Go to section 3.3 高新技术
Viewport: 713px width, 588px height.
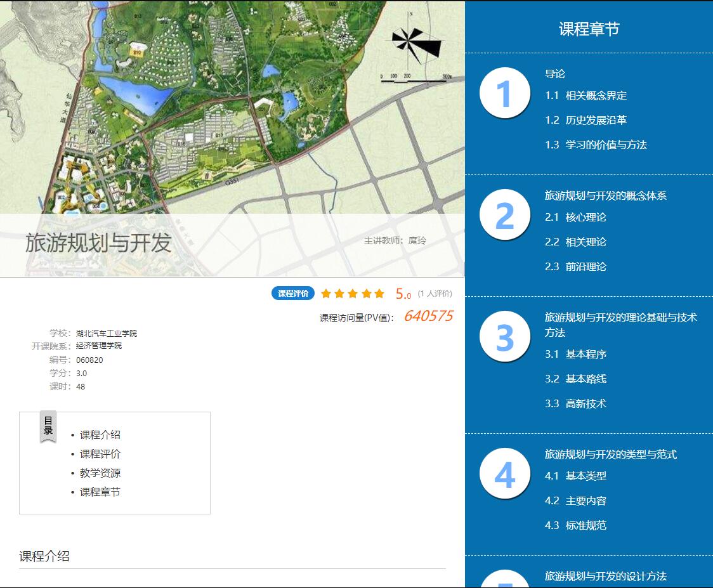(x=575, y=403)
